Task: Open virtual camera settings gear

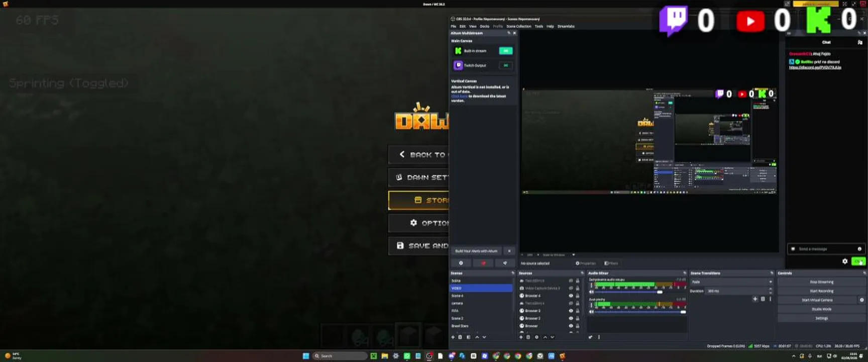Action: click(x=862, y=300)
